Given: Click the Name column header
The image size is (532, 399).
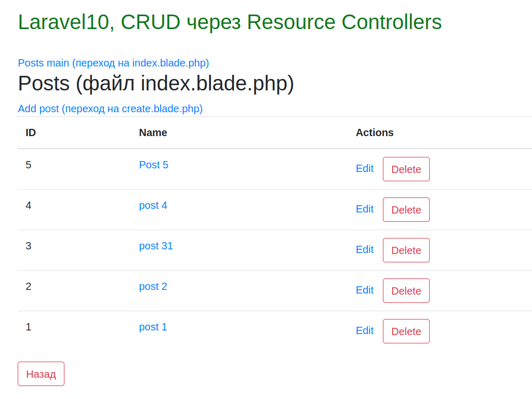Looking at the screenshot, I should pos(153,132).
